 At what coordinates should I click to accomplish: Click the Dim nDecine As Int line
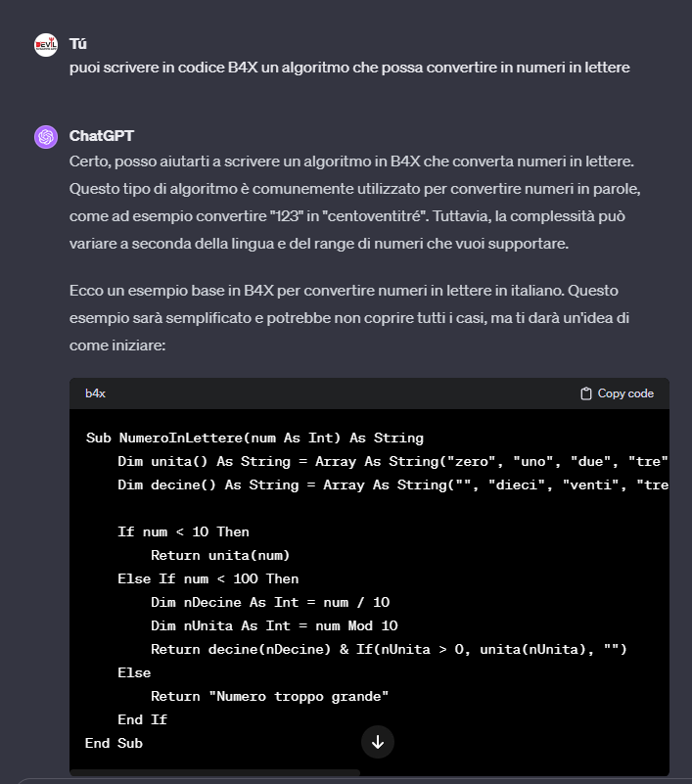[270, 602]
